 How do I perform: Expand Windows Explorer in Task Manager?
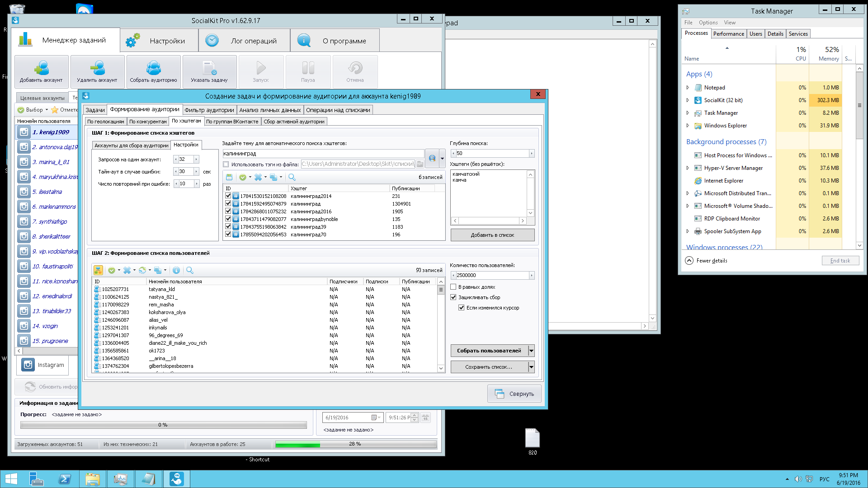pyautogui.click(x=688, y=126)
